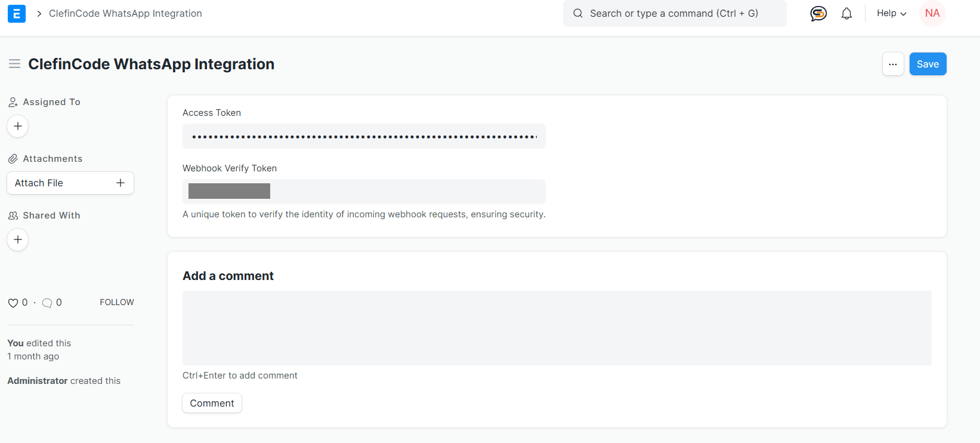Follow this document

pos(117,302)
